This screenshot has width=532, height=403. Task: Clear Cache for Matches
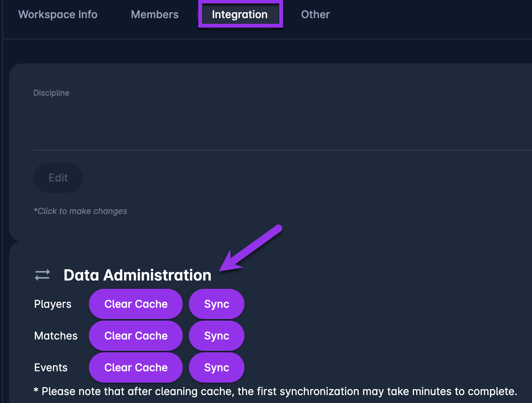coord(136,336)
